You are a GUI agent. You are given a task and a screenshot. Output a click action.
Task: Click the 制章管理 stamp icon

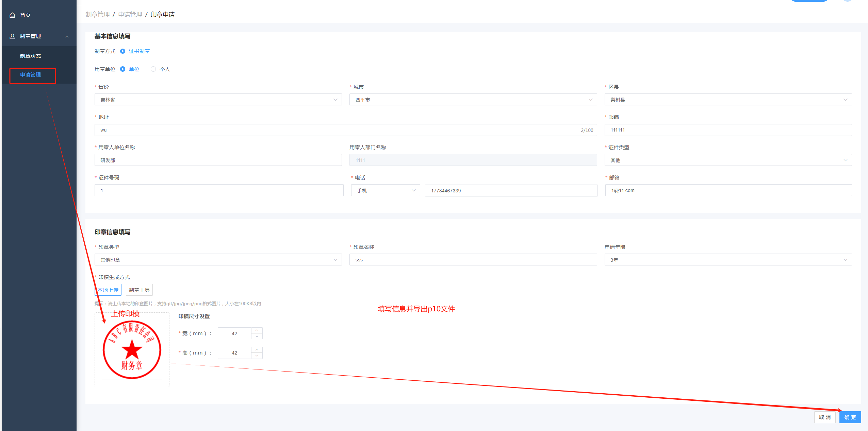click(x=13, y=36)
